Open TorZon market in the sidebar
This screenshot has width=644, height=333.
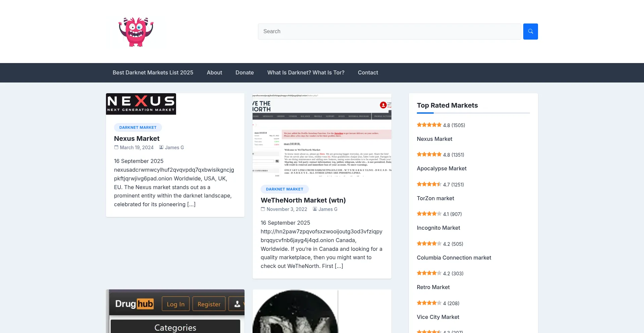pyautogui.click(x=435, y=198)
